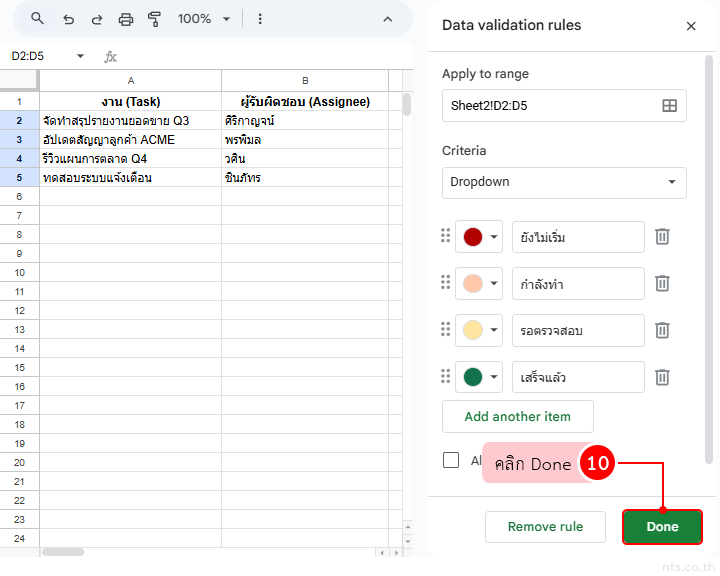This screenshot has height=576, width=720.
Task: Delete the ยังไม่เริ่ม dropdown item
Action: (662, 237)
